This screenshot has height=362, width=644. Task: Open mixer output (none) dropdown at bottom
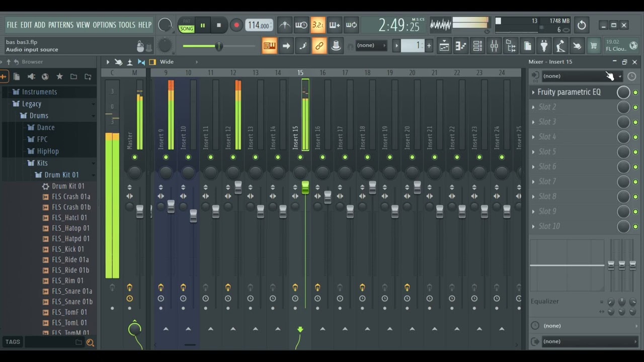(589, 342)
